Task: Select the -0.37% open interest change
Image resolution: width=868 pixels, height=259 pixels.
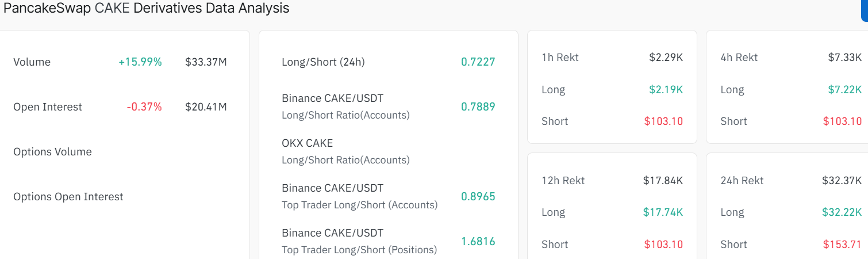Action: pos(144,107)
